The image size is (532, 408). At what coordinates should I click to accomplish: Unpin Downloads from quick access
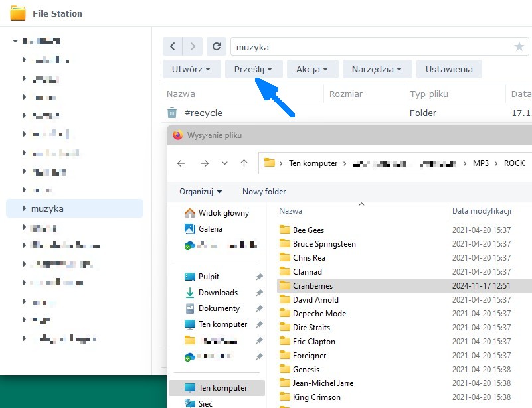(259, 293)
